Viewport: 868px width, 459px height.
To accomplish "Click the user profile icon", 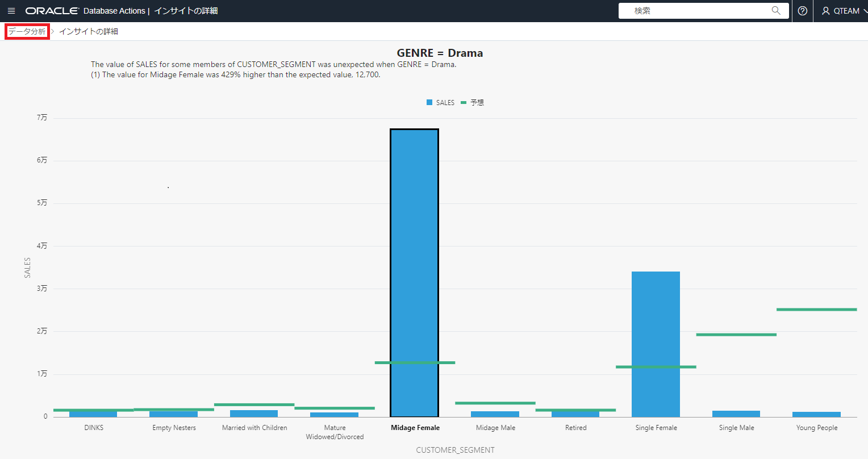I will click(826, 11).
